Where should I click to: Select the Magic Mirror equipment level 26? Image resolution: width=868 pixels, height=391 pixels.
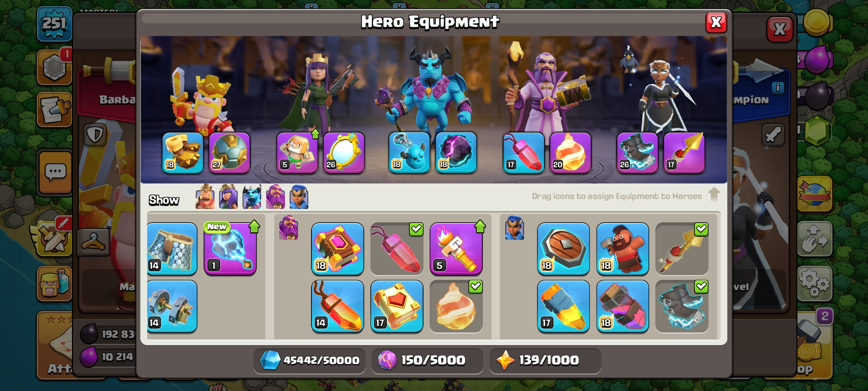coord(344,152)
